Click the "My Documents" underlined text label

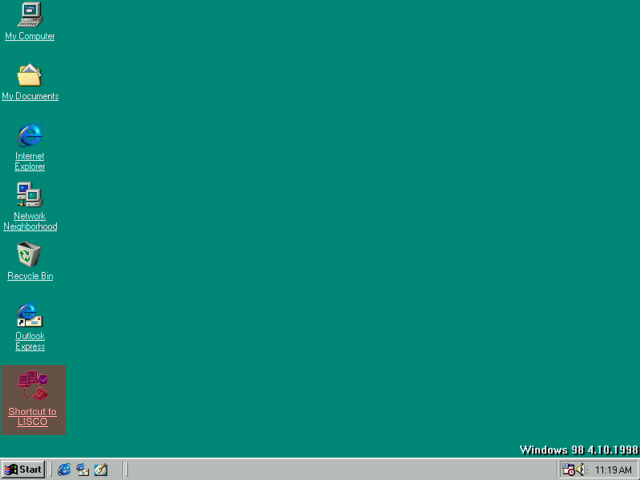(30, 97)
